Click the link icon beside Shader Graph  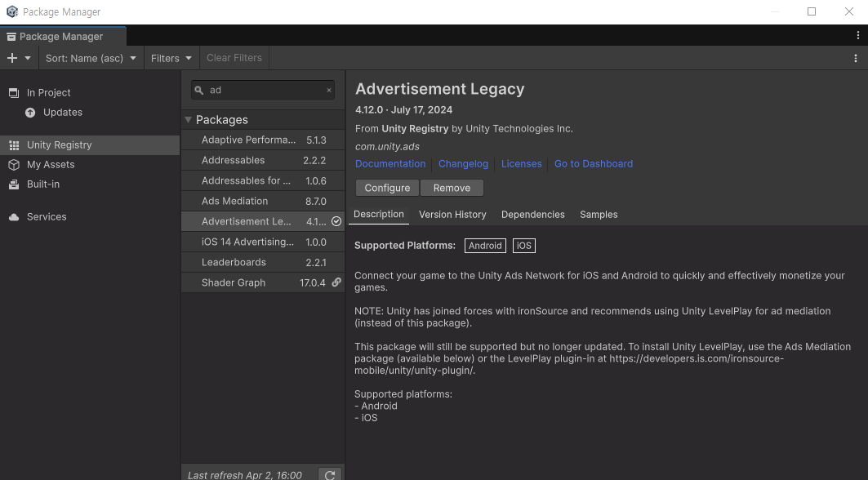pyautogui.click(x=336, y=282)
